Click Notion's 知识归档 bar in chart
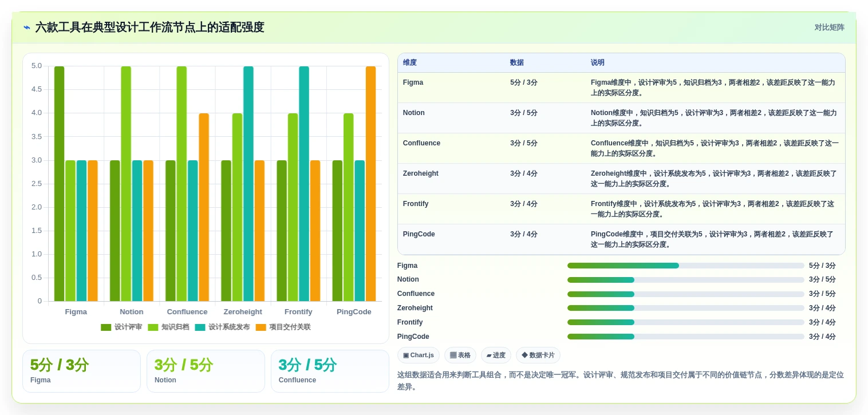Image resolution: width=868 pixels, height=415 pixels. (126, 184)
